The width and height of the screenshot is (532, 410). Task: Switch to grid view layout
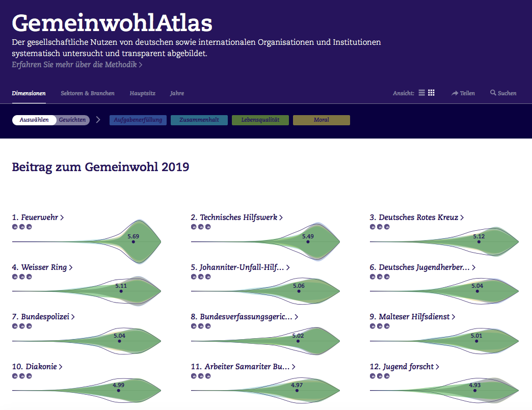tap(431, 93)
